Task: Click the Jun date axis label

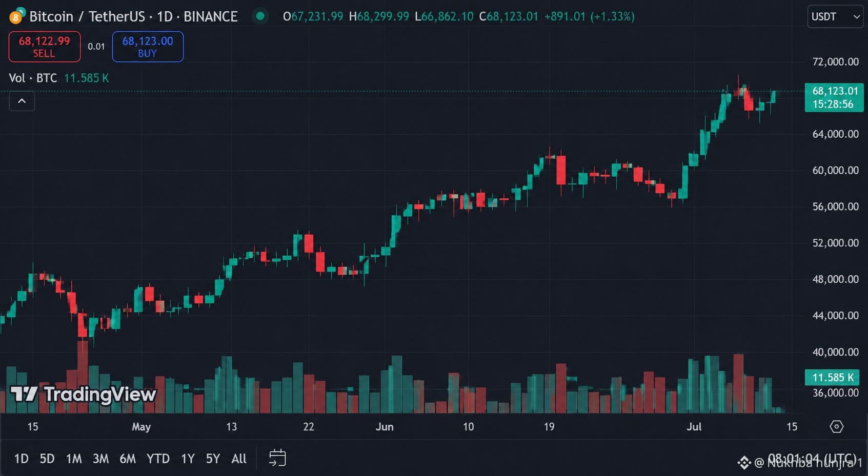Action: (x=385, y=427)
